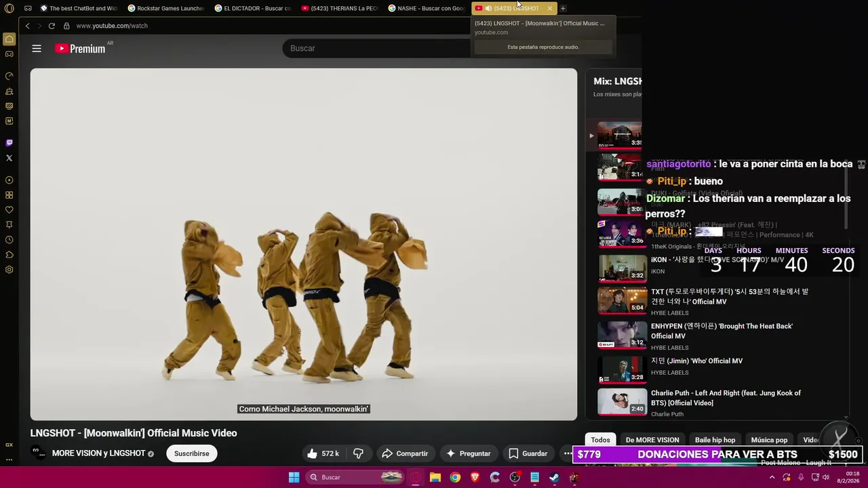Open the sidebar three-dot menu at bottom
The width and height of the screenshot is (868, 488).
pos(9,460)
